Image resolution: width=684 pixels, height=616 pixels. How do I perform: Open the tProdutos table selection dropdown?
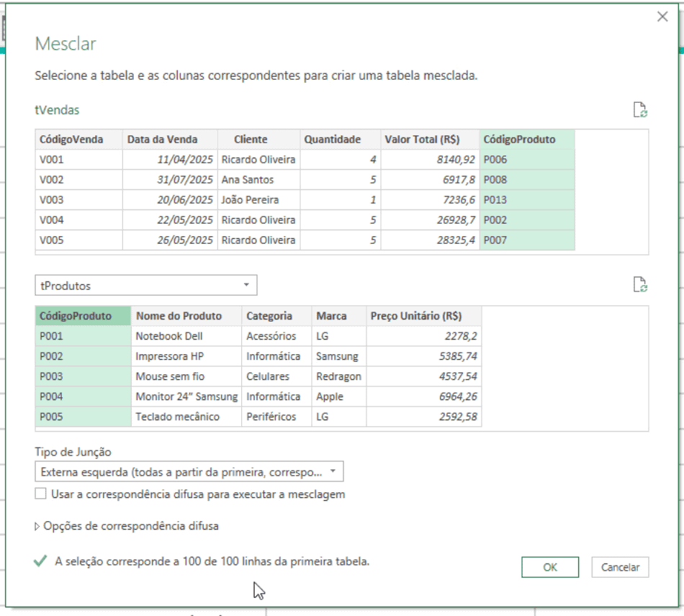point(145,286)
